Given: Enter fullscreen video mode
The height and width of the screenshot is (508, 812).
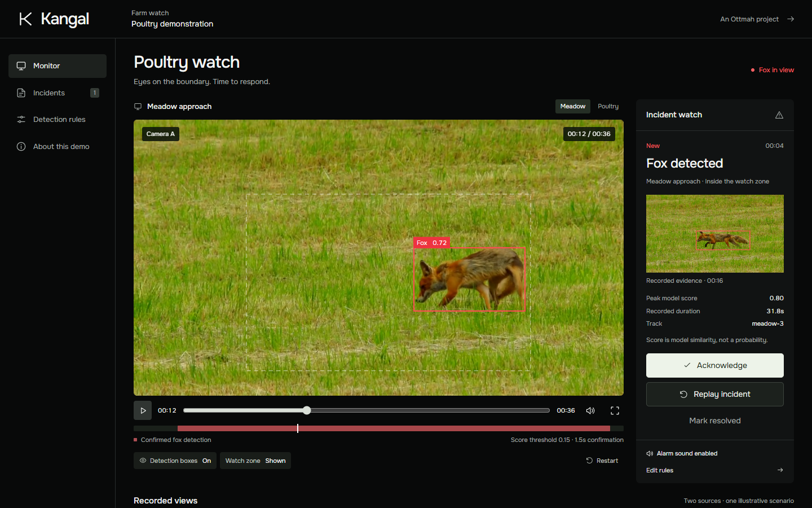Looking at the screenshot, I should coord(615,410).
